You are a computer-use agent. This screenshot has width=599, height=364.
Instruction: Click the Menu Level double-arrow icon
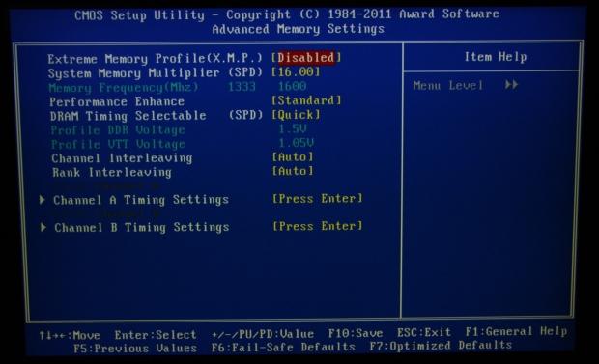coord(511,84)
